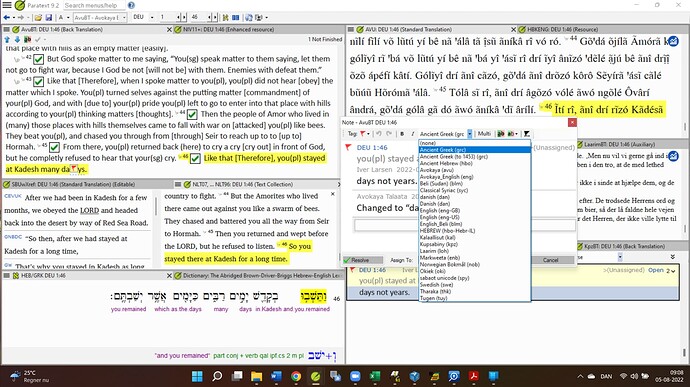This screenshot has width=690, height=387.
Task: Open the DEU book dropdown
Action: click(152, 18)
